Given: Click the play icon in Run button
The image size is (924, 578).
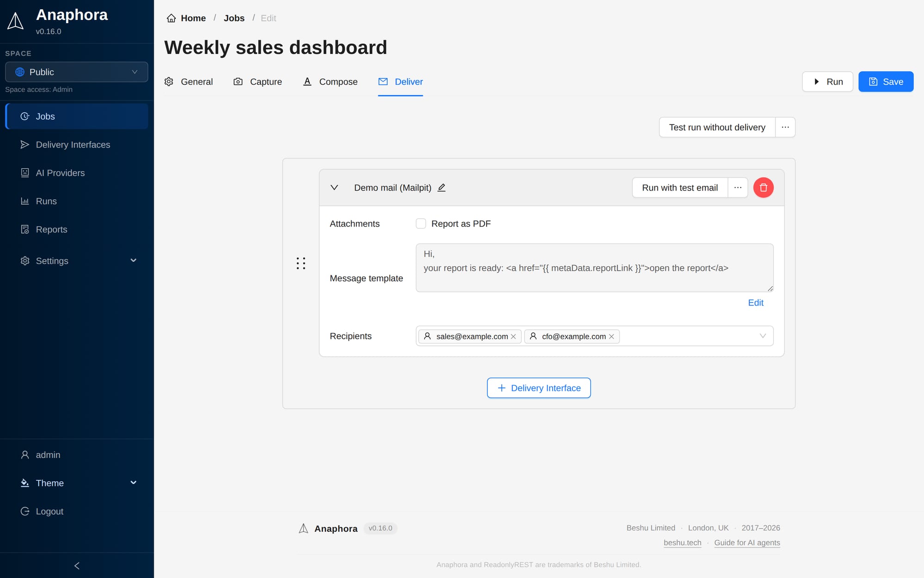Looking at the screenshot, I should 817,82.
